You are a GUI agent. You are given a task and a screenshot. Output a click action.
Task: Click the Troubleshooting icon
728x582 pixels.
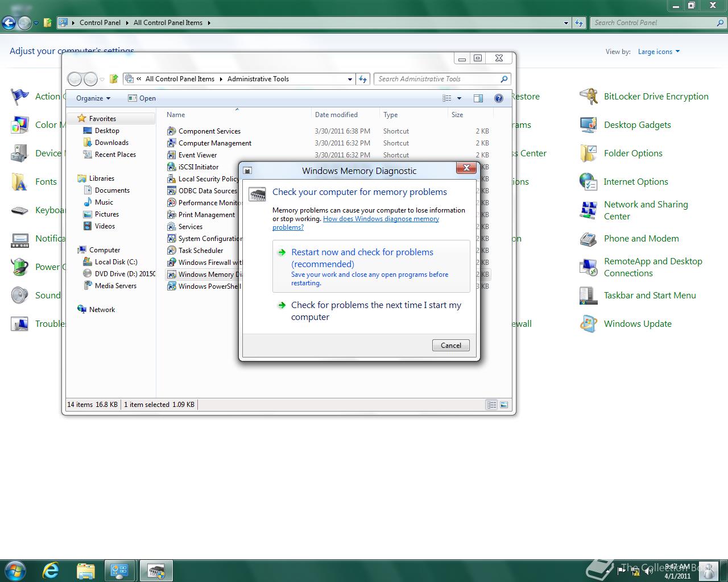[20, 324]
